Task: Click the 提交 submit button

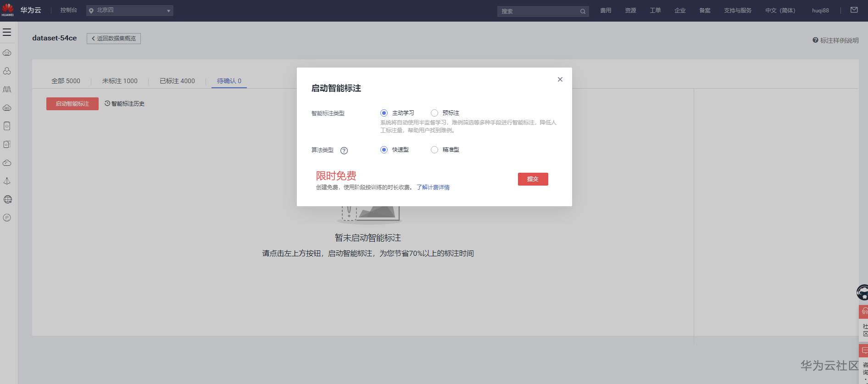Action: point(533,179)
